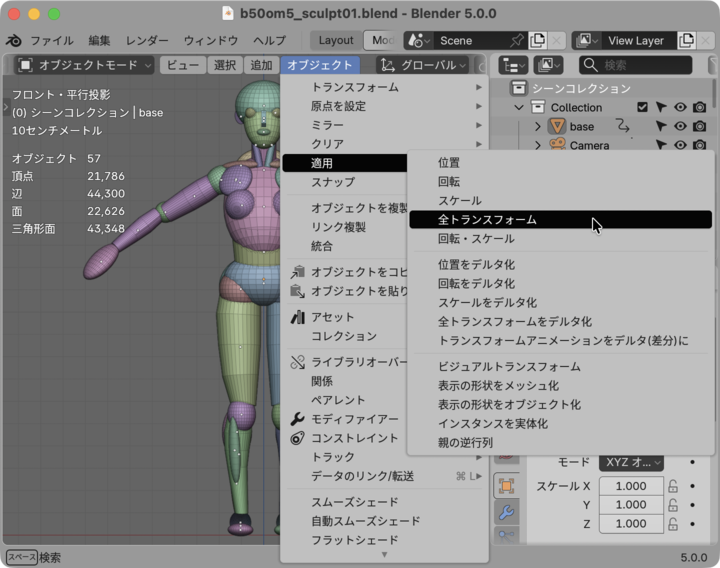Open the Modifier properties wrench tab
720x568 pixels.
tap(506, 512)
